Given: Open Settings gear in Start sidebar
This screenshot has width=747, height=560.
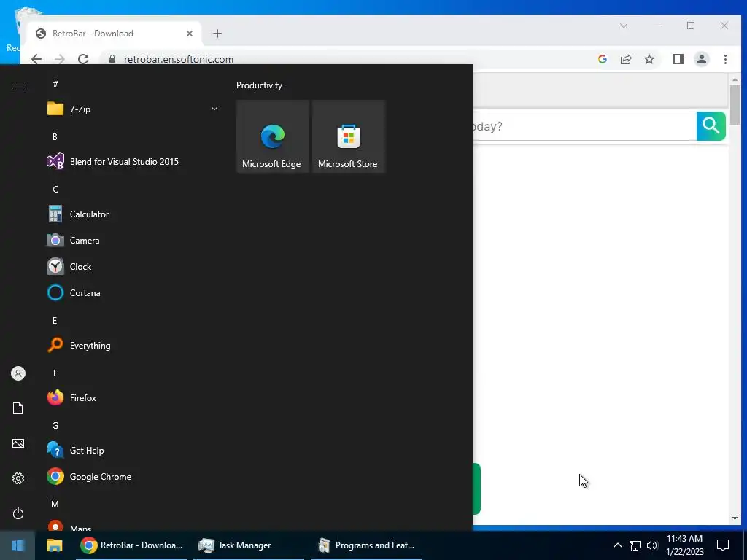Looking at the screenshot, I should (x=18, y=478).
